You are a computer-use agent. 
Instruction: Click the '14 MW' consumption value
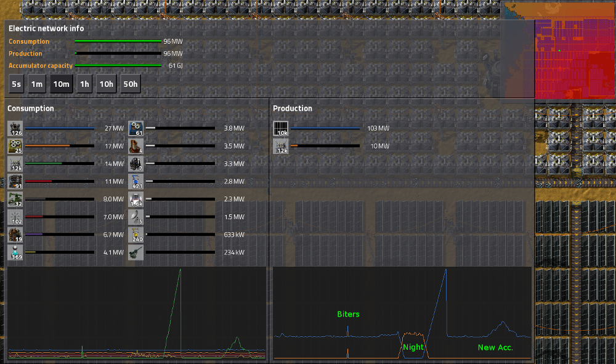[x=115, y=164]
